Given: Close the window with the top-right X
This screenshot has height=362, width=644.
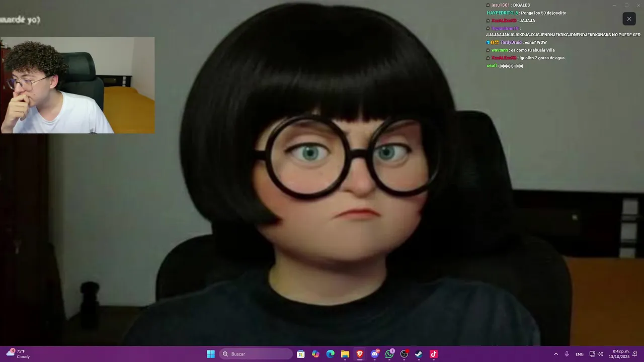Looking at the screenshot, I should (x=639, y=6).
